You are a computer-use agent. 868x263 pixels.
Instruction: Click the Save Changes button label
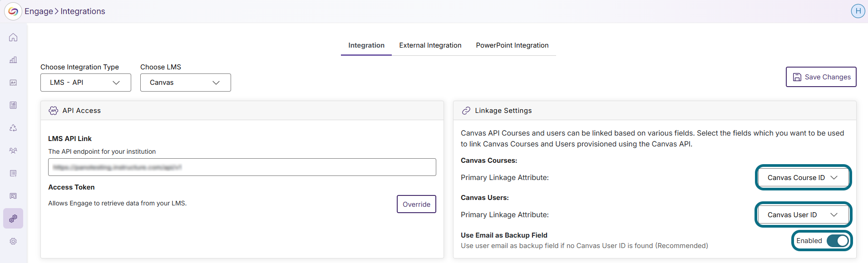point(828,77)
